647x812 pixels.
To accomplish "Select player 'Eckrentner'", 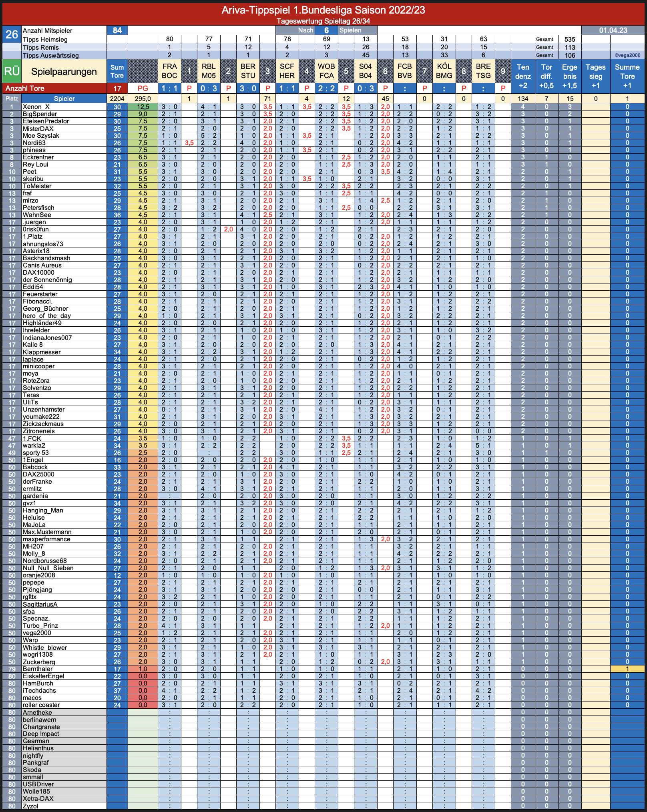I will pyautogui.click(x=38, y=157).
